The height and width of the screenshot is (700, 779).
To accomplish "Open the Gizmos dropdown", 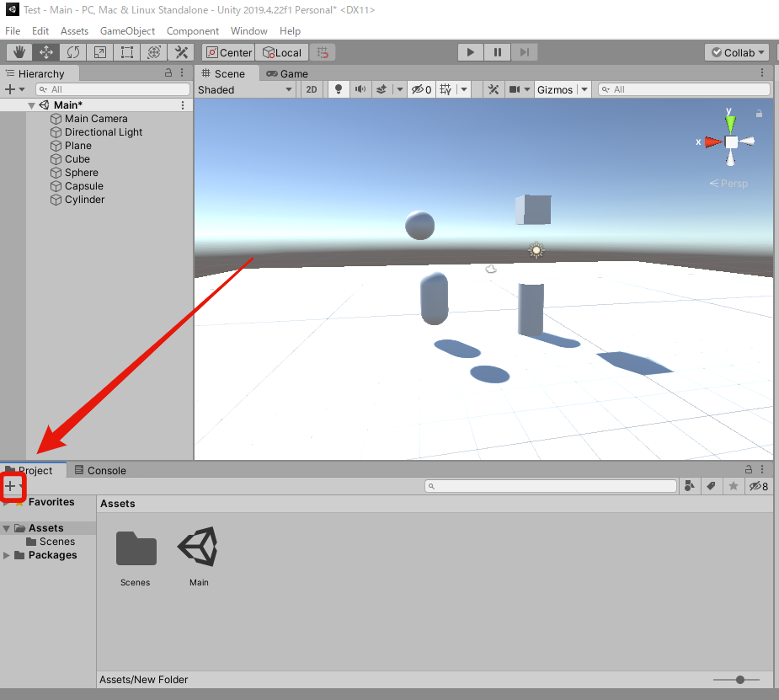I will [x=562, y=89].
